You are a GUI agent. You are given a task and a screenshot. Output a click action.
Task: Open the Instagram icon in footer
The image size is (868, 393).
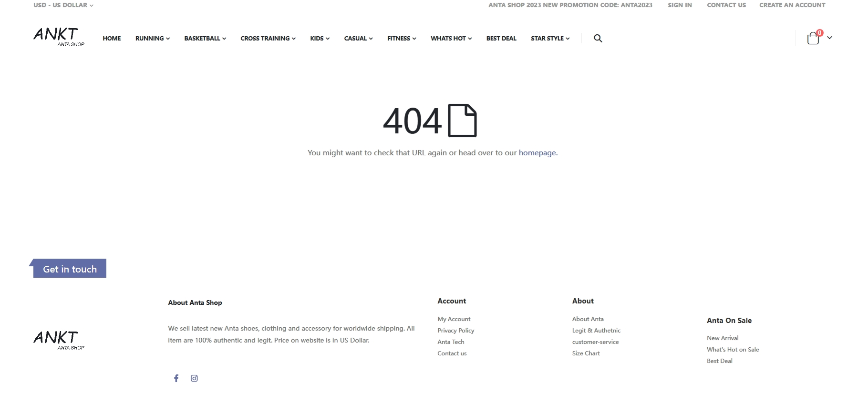[194, 378]
